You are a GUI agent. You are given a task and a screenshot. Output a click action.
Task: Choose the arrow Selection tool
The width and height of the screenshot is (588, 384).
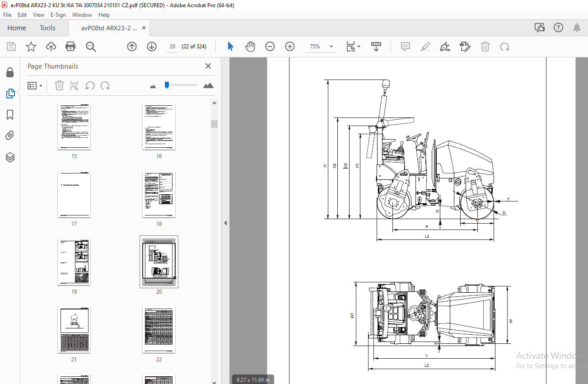[x=231, y=47]
